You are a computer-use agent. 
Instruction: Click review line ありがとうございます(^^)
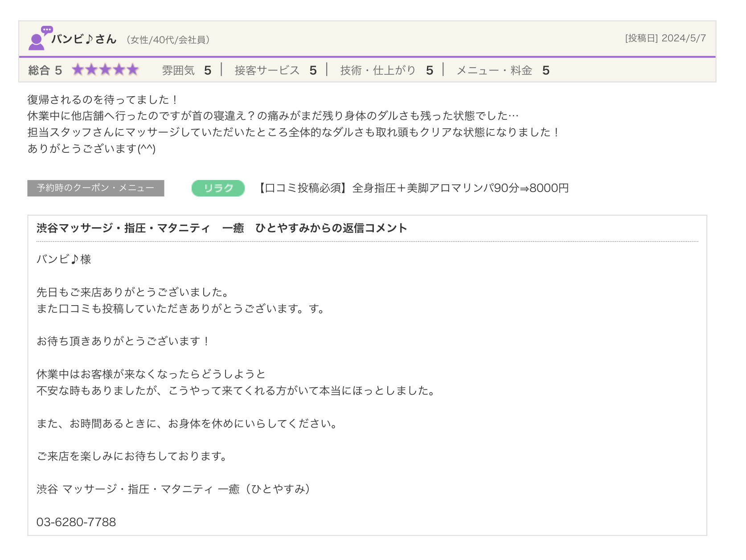point(92,148)
